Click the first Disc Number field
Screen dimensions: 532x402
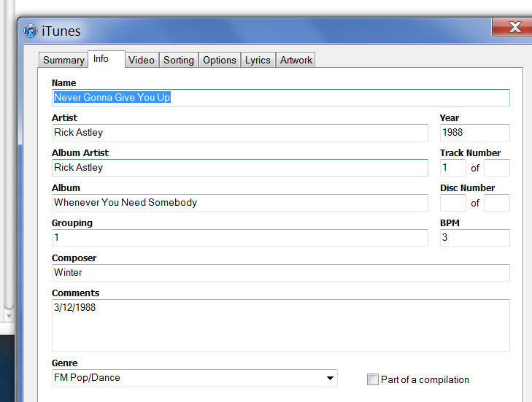453,203
